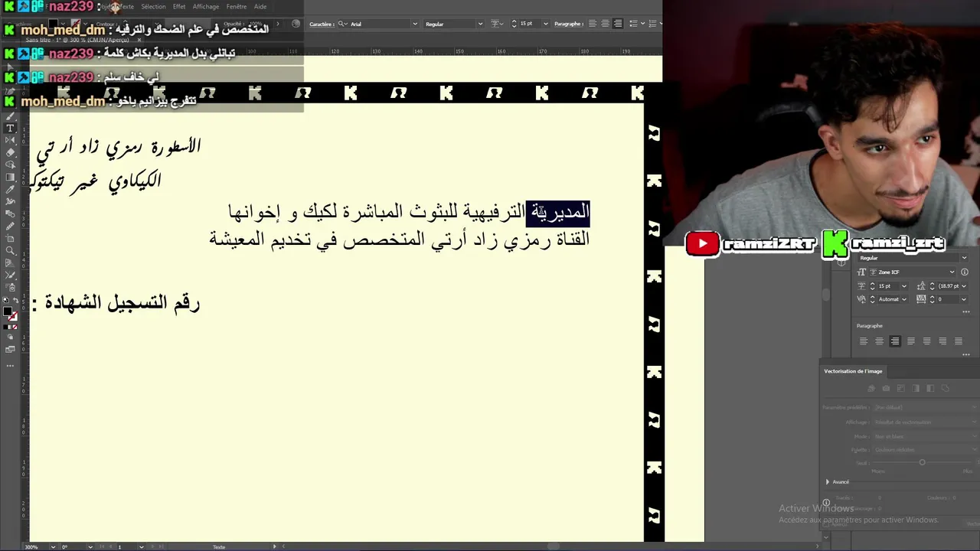This screenshot has height=551, width=980.
Task: Click the Black and white preset icon
Action: [930, 389]
